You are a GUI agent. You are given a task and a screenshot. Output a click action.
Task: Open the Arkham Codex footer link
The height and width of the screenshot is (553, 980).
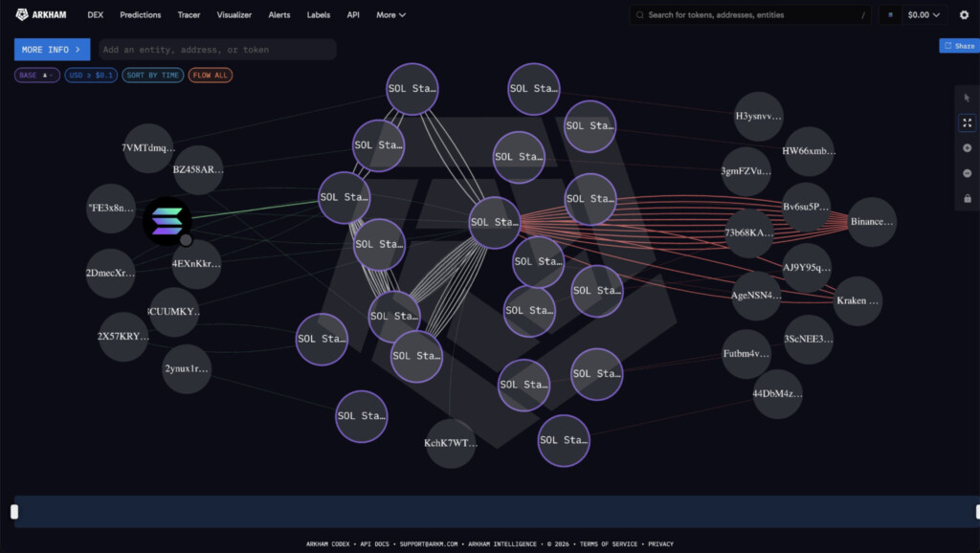(327, 544)
